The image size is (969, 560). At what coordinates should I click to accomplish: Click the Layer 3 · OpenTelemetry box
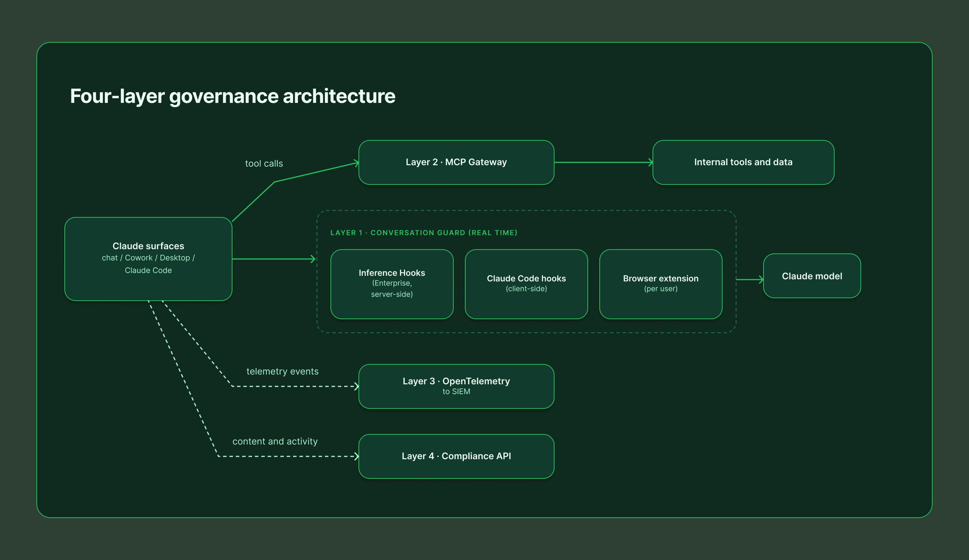click(x=456, y=386)
